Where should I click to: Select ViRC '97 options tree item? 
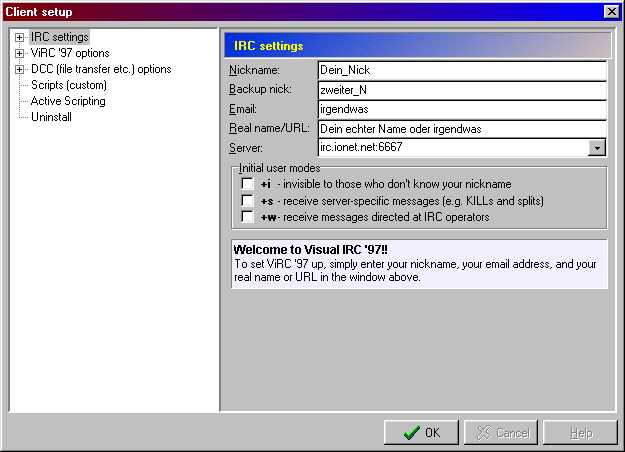click(70, 53)
